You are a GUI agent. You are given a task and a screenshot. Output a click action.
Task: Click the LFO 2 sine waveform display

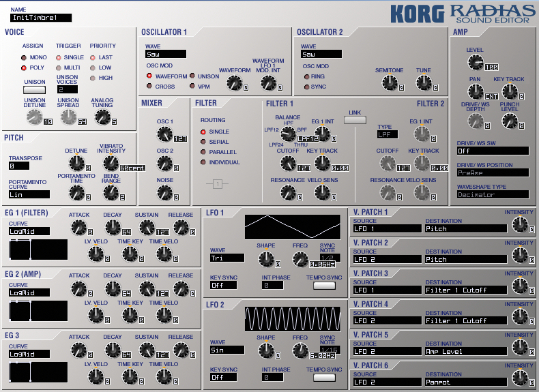pos(293,319)
